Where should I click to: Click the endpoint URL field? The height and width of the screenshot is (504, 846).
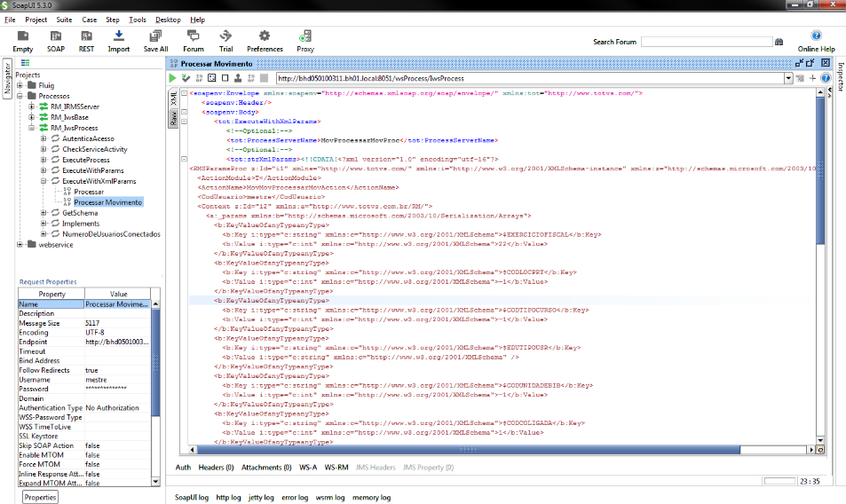click(530, 78)
